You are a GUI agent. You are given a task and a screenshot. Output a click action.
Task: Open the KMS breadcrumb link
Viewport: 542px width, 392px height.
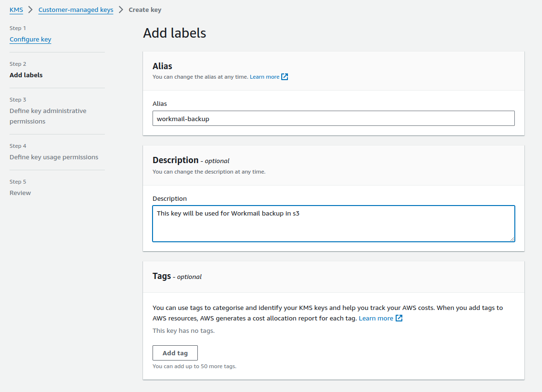coord(16,10)
